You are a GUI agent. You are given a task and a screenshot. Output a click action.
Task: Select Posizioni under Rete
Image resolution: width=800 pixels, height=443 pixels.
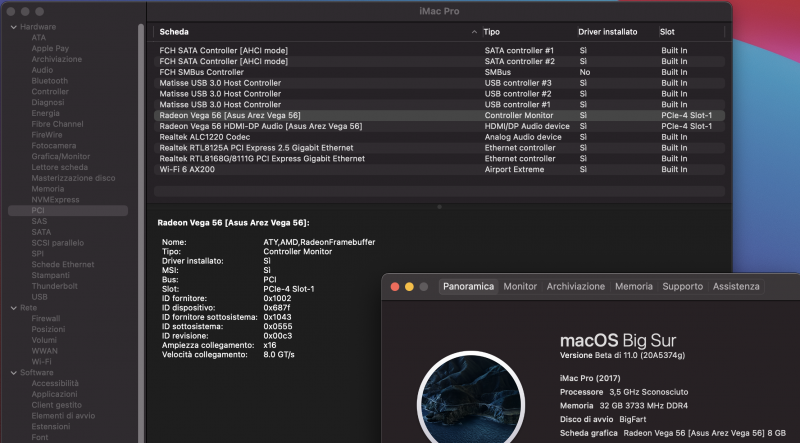[x=48, y=329]
